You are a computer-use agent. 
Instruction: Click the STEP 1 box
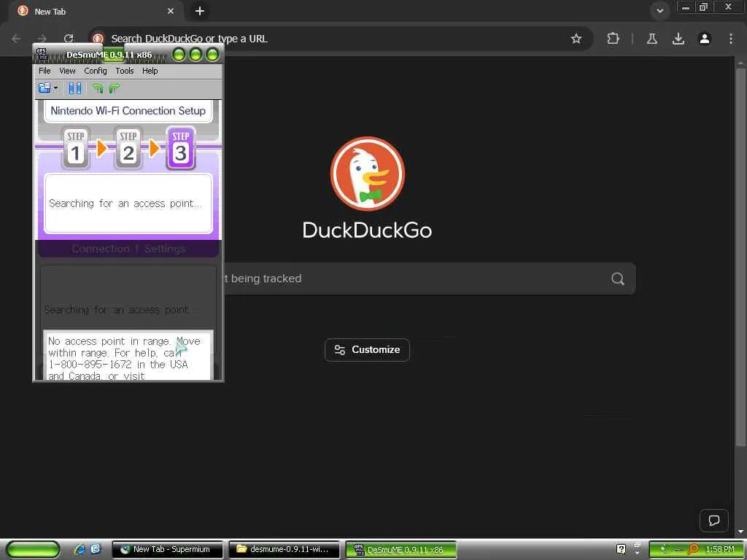click(x=75, y=147)
